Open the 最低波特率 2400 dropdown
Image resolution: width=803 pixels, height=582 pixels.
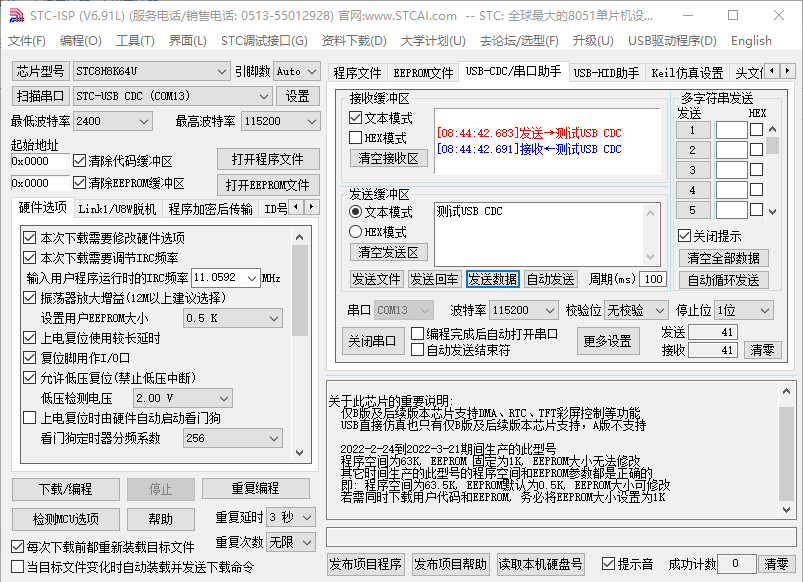(x=112, y=121)
